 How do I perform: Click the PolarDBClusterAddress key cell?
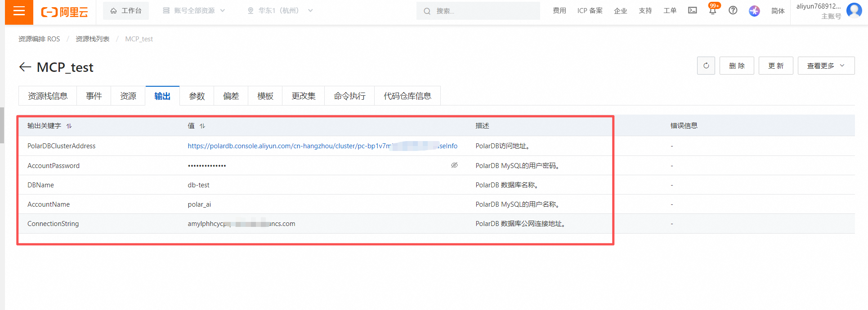pyautogui.click(x=62, y=146)
